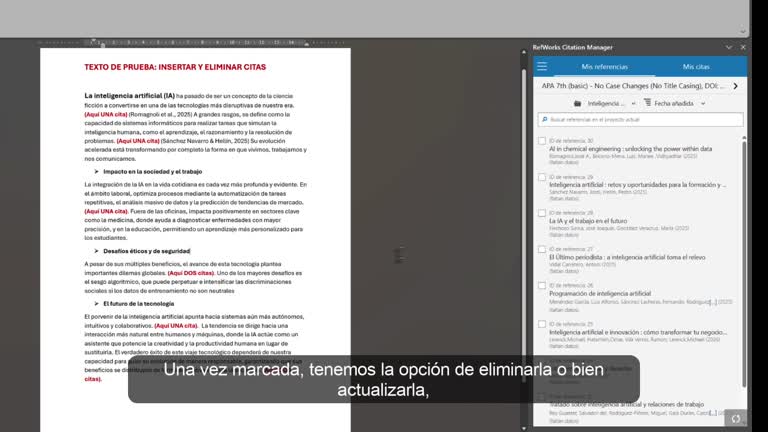This screenshot has height=432, width=768.
Task: Click citation '(Romagnoli et al., 2025)' in document
Action: point(160,114)
